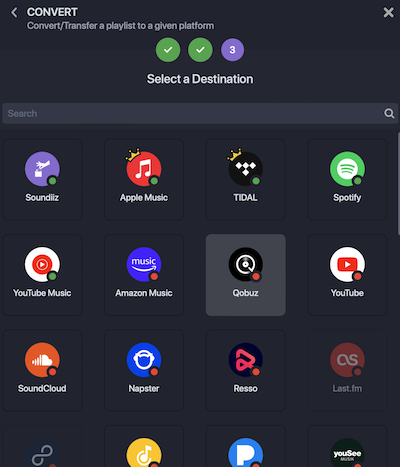Viewport: 400px width, 467px height.
Task: Click the second green checkmark step circle
Action: tap(200, 50)
